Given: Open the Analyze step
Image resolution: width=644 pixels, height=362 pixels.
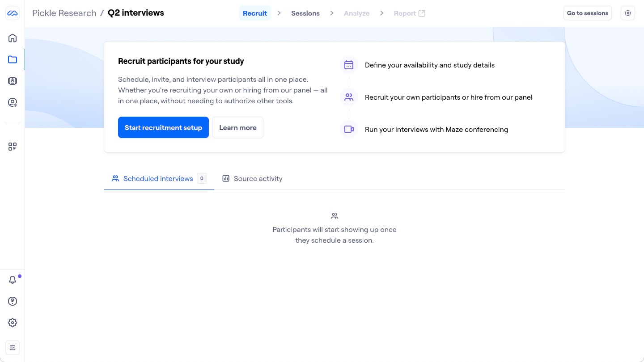Looking at the screenshot, I should [x=356, y=13].
